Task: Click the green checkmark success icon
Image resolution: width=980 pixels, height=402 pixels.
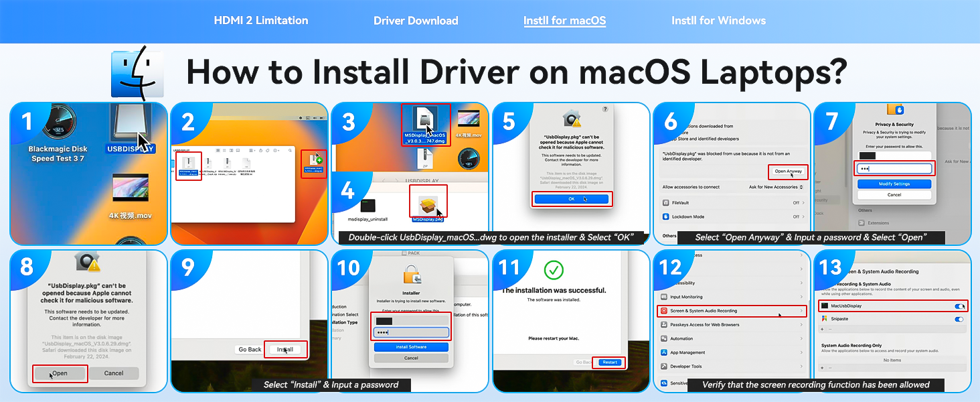Action: (554, 270)
